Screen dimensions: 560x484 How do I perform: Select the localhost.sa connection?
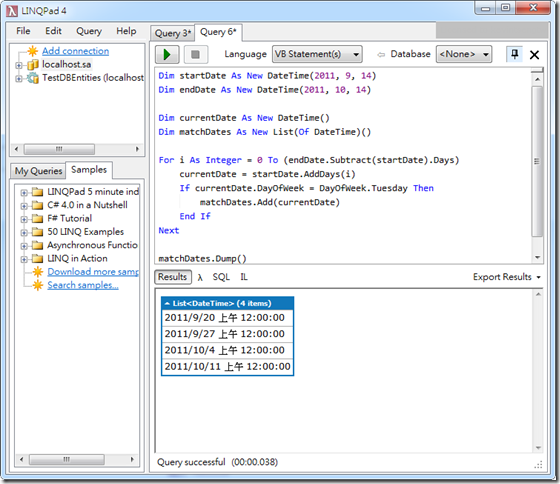coord(66,64)
